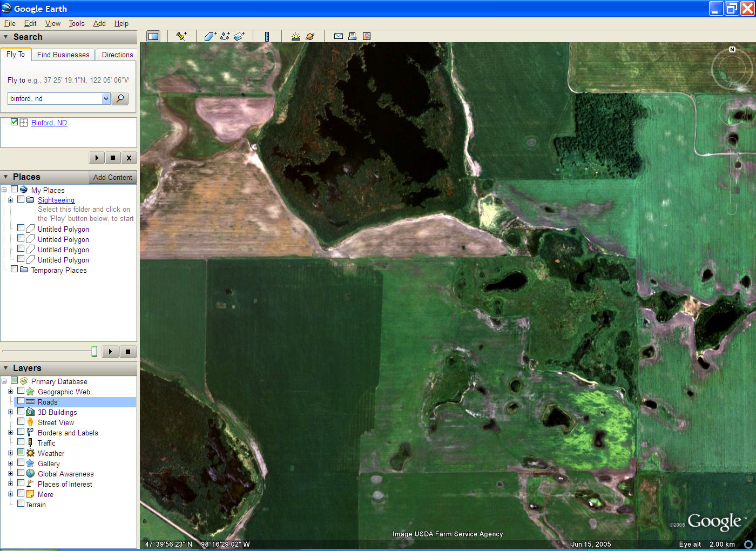756x551 pixels.
Task: Open the Edit menu
Action: pos(30,24)
